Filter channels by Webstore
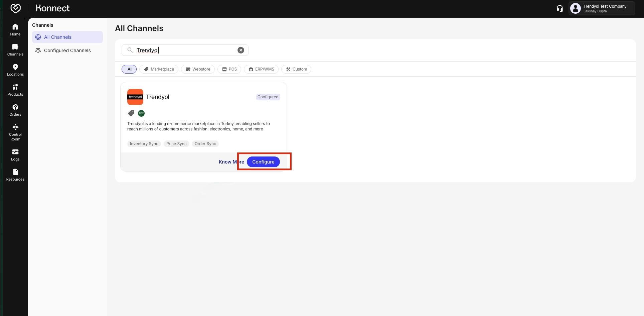The image size is (644, 316). 198,69
